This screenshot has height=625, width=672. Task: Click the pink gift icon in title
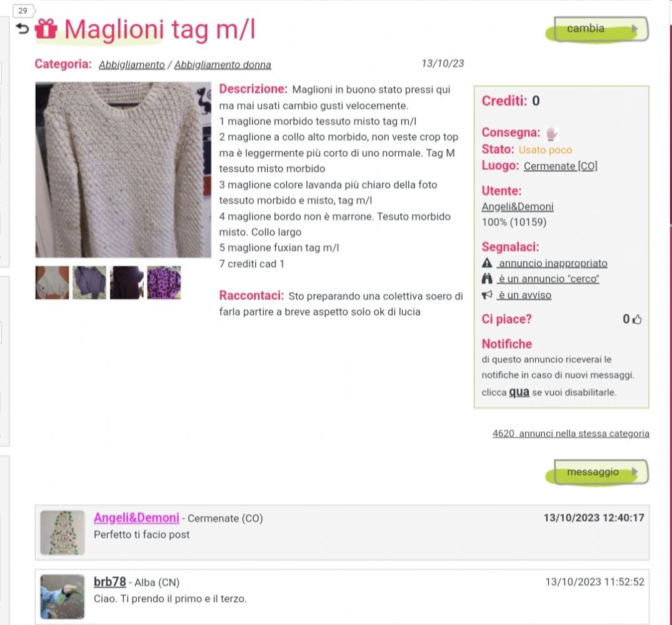tap(46, 29)
